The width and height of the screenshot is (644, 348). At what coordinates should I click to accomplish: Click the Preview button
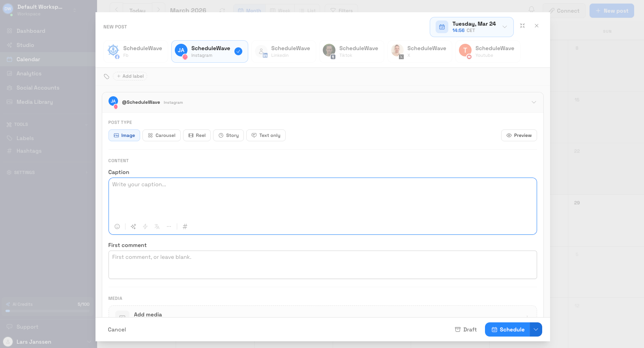click(519, 135)
